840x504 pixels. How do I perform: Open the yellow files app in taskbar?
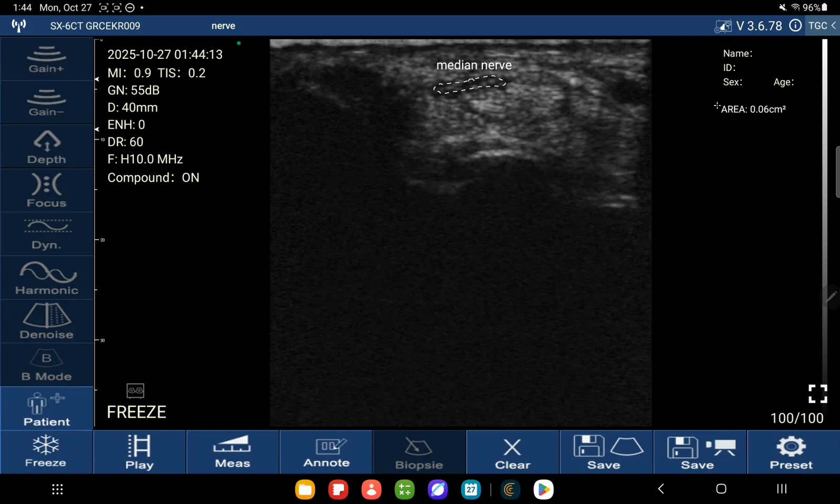pos(305,489)
